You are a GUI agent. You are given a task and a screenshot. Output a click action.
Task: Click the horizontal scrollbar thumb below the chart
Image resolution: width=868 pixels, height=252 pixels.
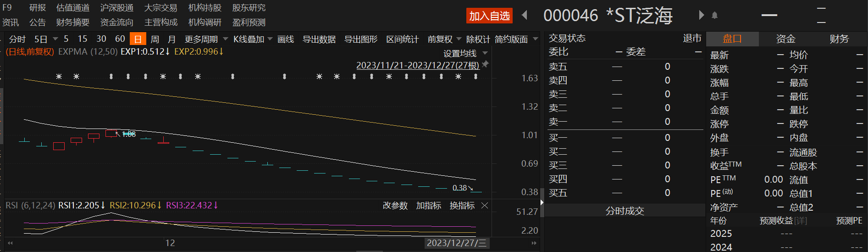tap(369, 251)
